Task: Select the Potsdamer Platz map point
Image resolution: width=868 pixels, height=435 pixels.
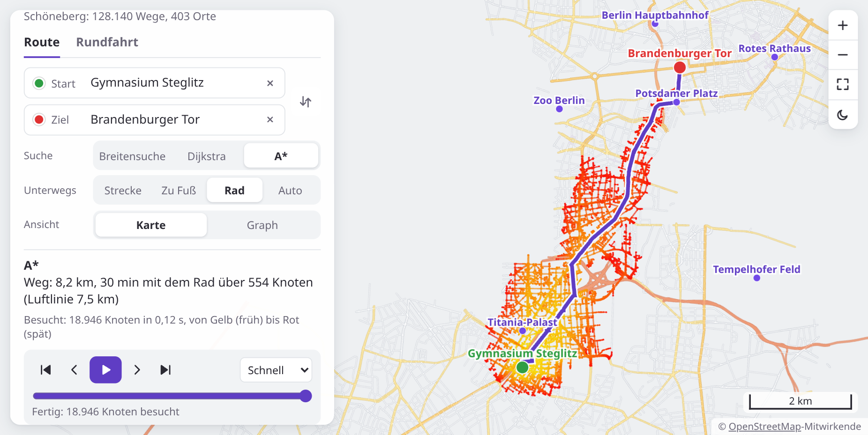Action: (676, 102)
